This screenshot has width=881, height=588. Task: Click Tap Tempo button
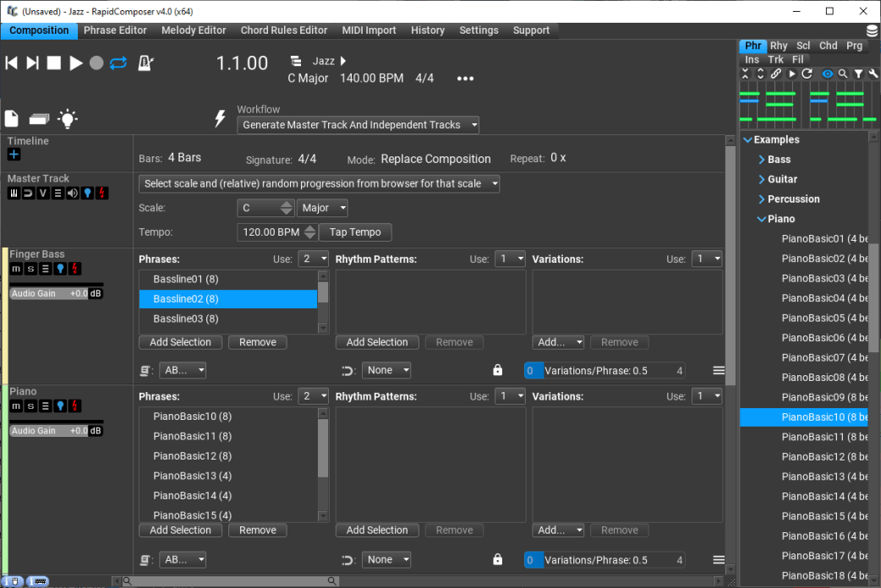click(355, 232)
